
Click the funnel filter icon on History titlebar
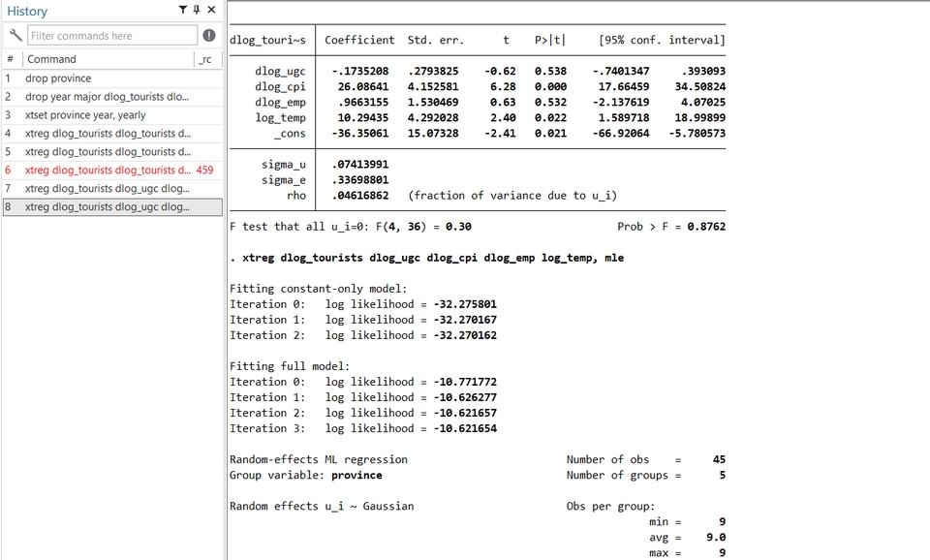coord(182,10)
